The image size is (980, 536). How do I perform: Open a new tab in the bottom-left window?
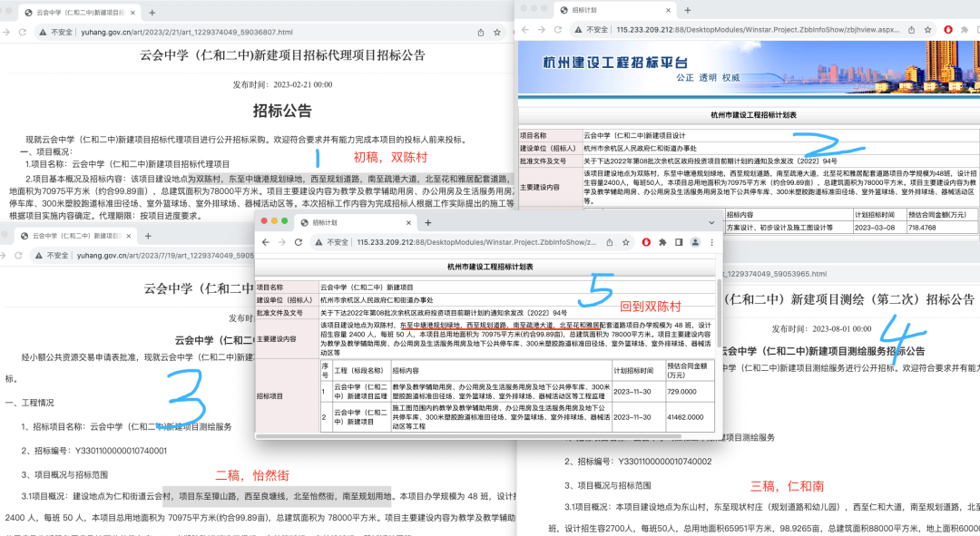(x=148, y=236)
